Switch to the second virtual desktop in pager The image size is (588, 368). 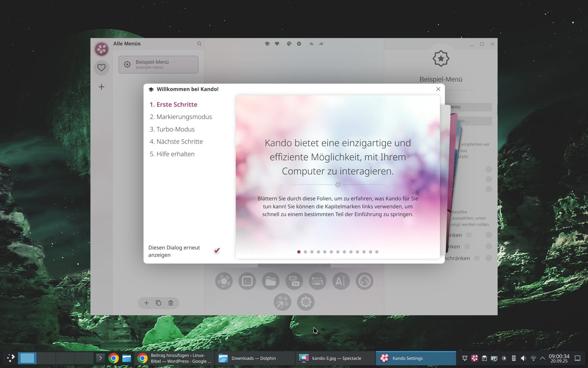click(46, 358)
